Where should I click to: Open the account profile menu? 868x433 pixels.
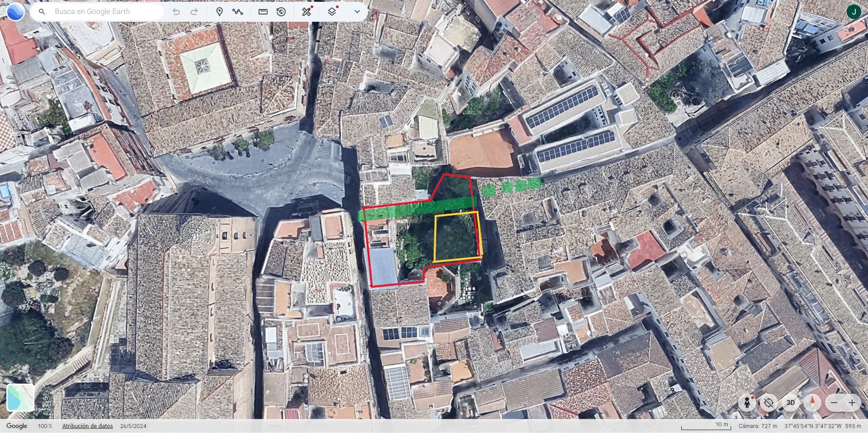pos(854,11)
